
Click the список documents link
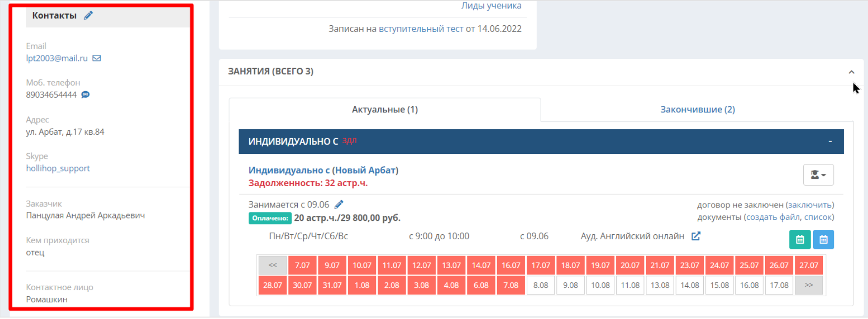tap(818, 217)
